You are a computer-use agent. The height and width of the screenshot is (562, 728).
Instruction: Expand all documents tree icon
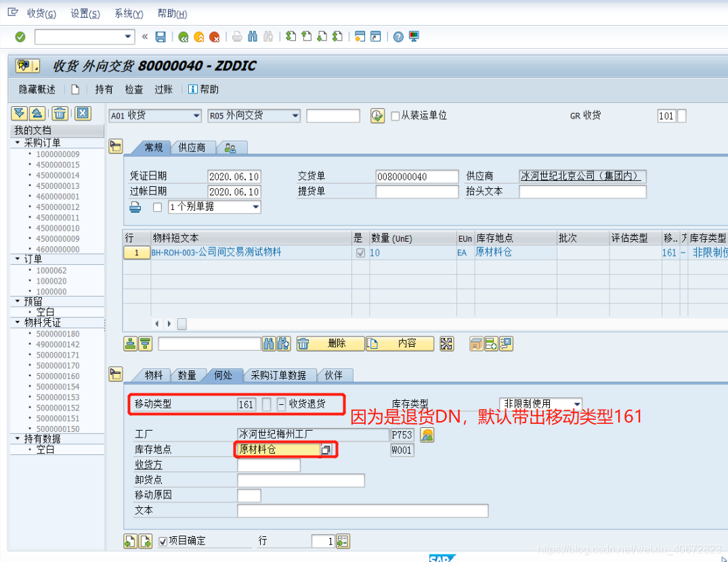(19, 113)
